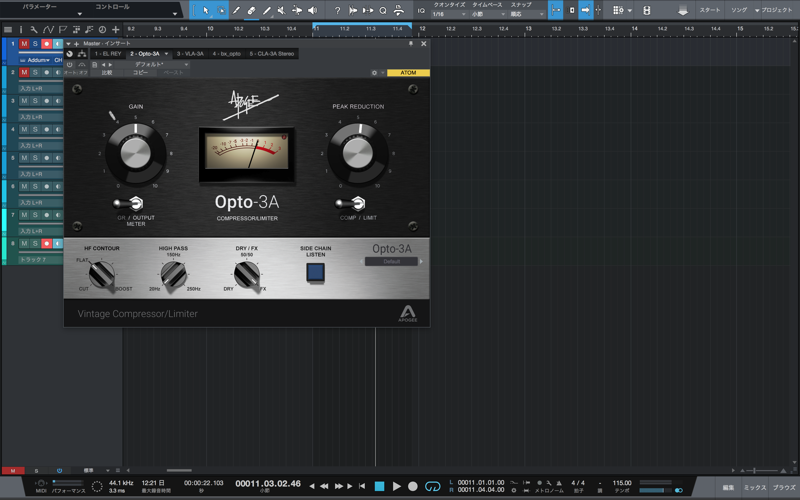
Task: Open the Song page
Action: pos(739,10)
